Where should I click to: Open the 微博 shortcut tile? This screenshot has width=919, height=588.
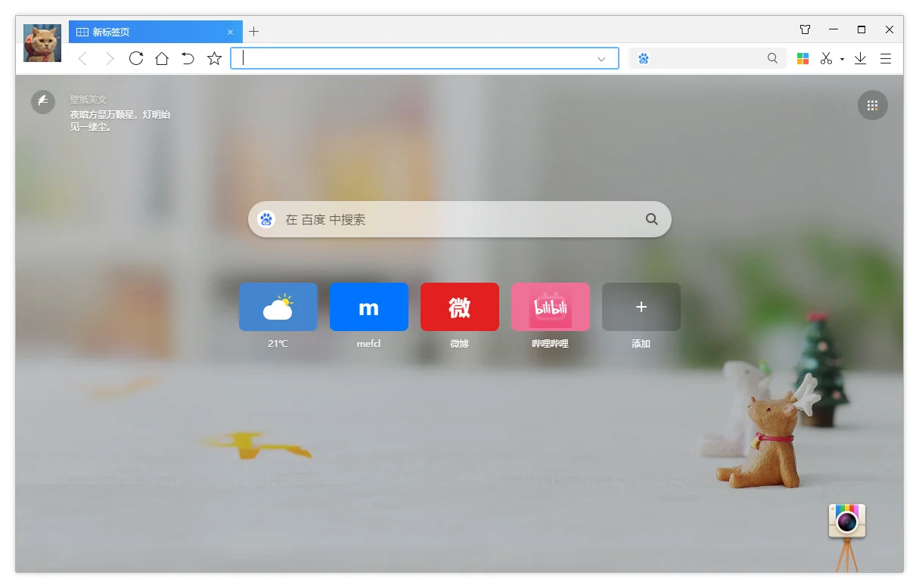pyautogui.click(x=460, y=307)
